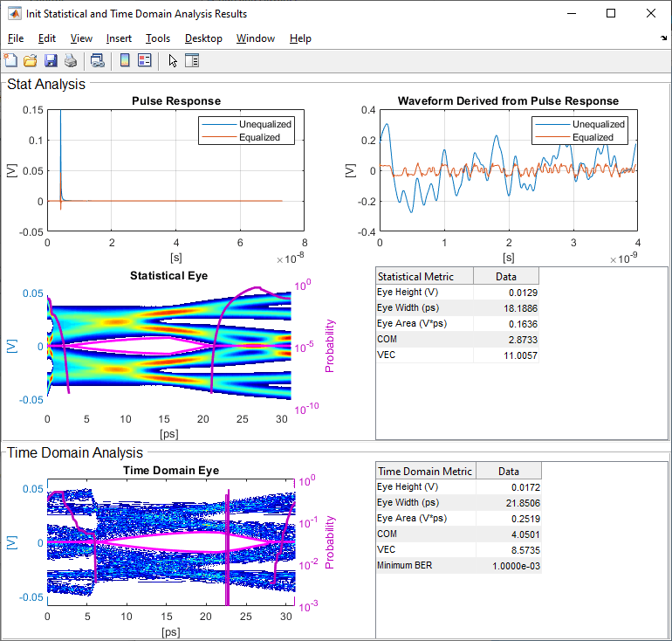Open the Tools menu
The width and height of the screenshot is (672, 641).
tap(158, 38)
